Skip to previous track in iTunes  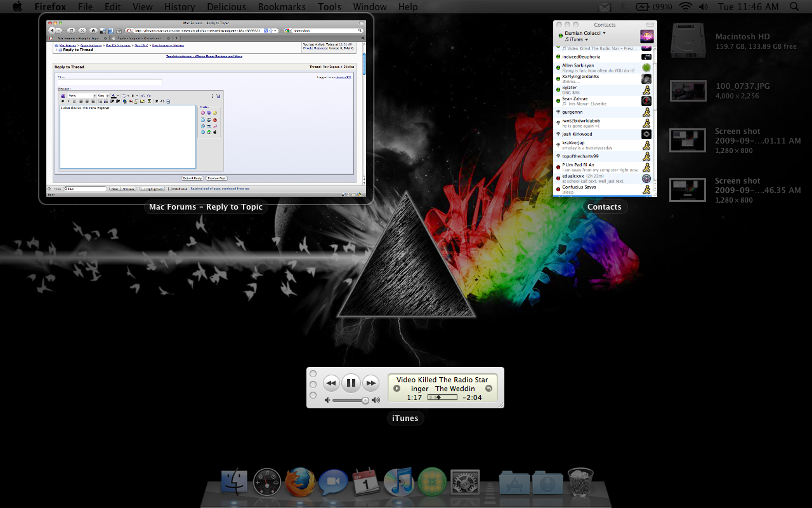[331, 383]
